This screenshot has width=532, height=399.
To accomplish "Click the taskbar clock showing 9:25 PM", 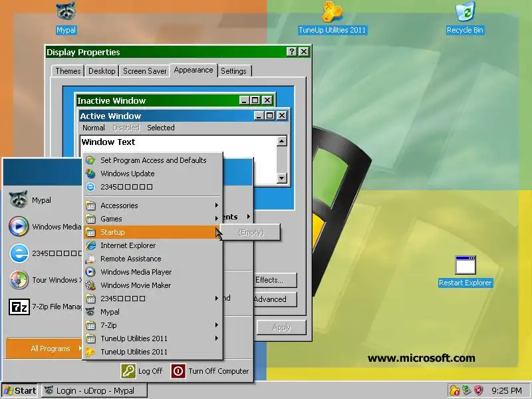I will (507, 390).
